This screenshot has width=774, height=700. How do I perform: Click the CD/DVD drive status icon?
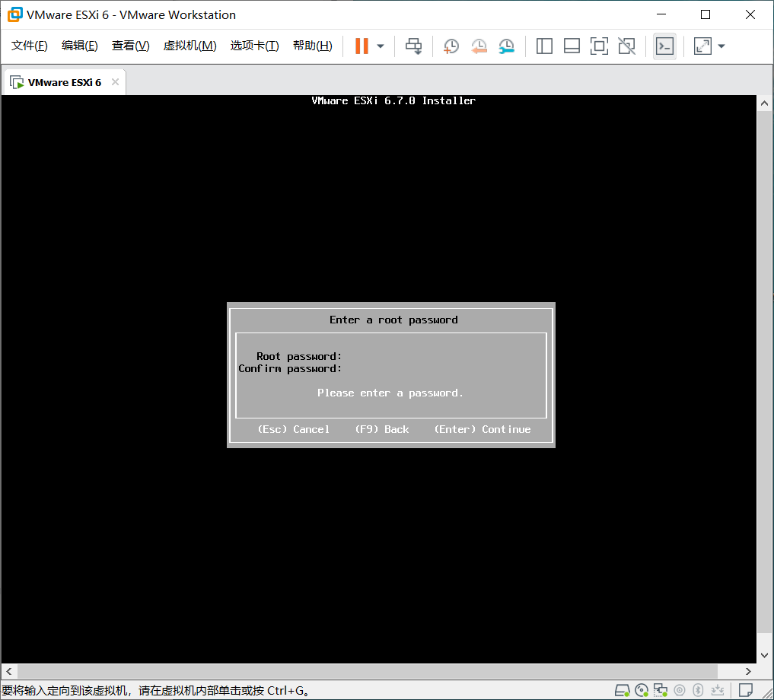(642, 690)
